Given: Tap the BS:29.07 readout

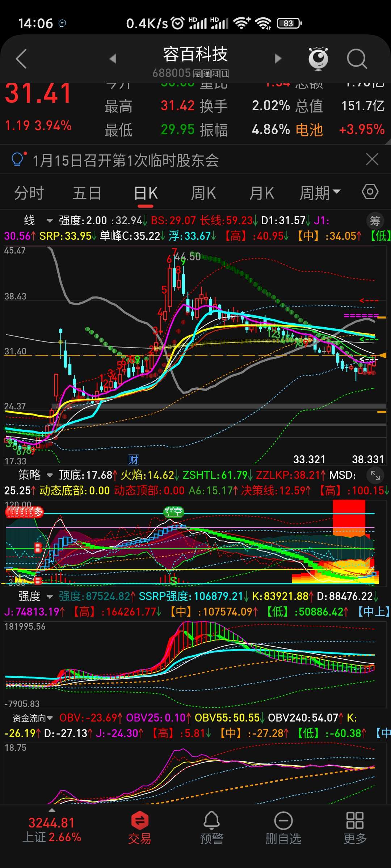Looking at the screenshot, I should click(x=173, y=220).
